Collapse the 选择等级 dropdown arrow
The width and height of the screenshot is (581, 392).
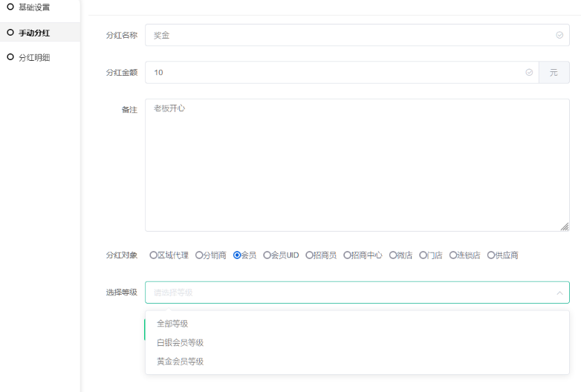(559, 293)
